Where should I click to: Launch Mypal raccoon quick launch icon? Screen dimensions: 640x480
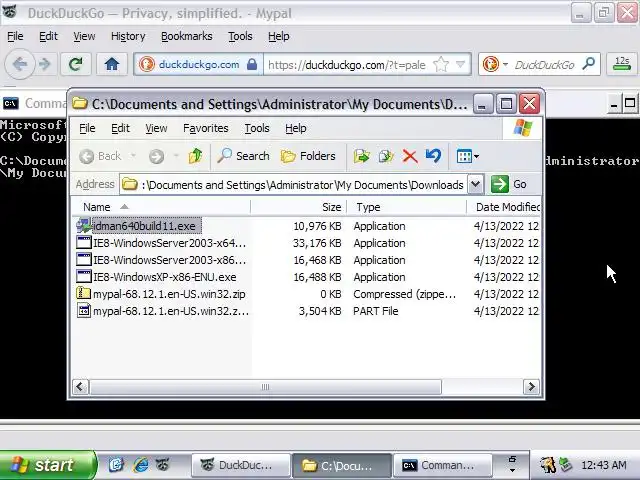click(163, 464)
